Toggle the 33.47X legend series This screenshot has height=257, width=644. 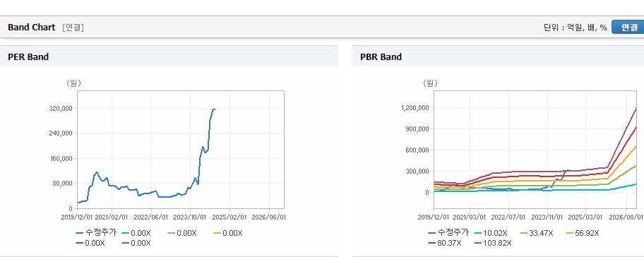(x=536, y=233)
